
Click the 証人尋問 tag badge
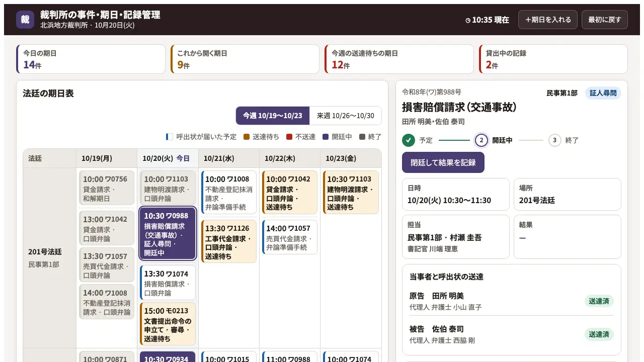603,93
